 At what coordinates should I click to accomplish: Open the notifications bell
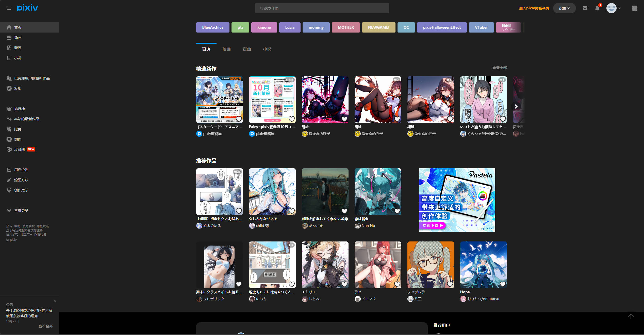tap(597, 8)
